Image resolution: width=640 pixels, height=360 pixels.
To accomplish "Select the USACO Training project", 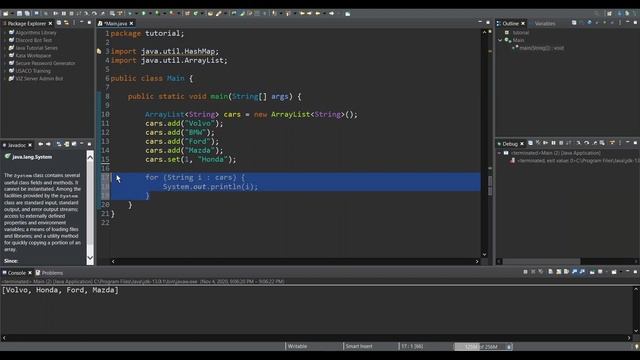I will pyautogui.click(x=33, y=71).
